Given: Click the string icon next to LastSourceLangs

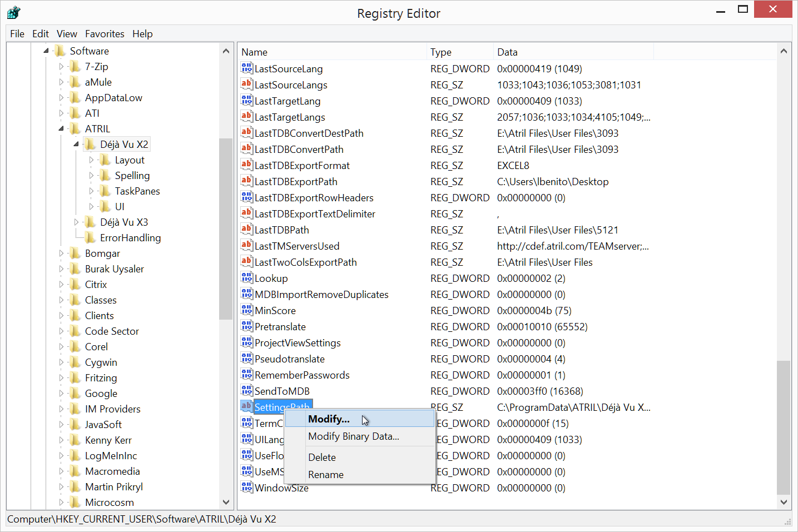Looking at the screenshot, I should [x=247, y=84].
